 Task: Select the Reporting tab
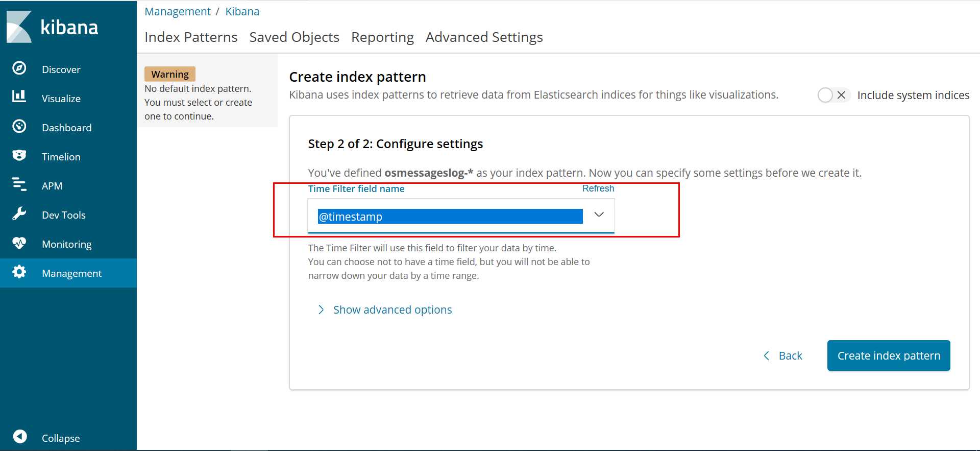[382, 37]
